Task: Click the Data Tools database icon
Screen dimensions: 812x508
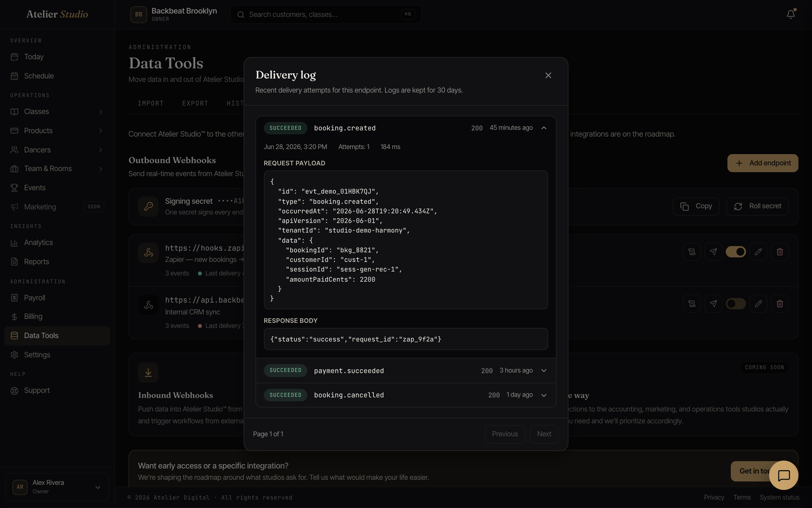Action: click(14, 336)
